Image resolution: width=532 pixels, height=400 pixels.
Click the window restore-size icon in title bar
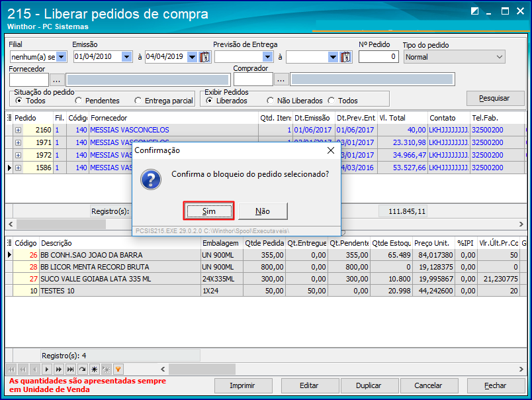[x=474, y=11]
